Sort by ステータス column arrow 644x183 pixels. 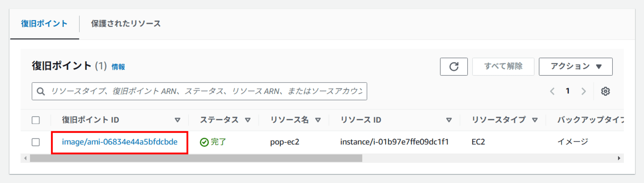(x=248, y=120)
